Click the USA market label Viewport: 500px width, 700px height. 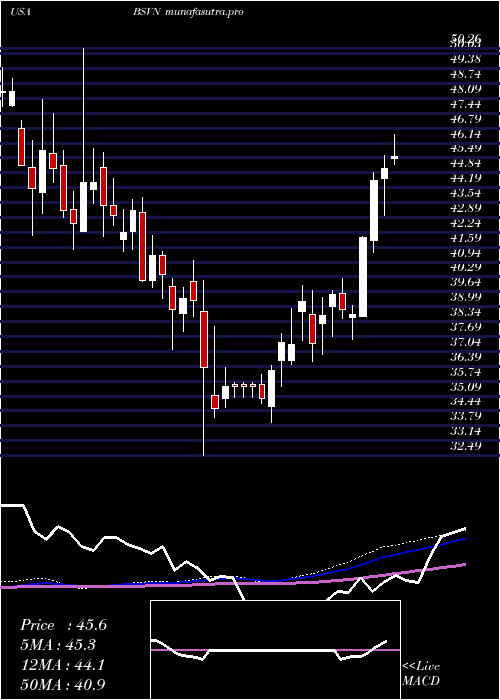pos(20,12)
